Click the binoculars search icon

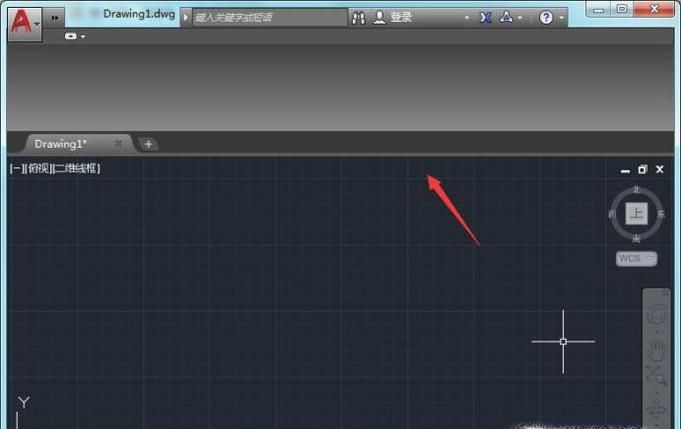click(359, 17)
